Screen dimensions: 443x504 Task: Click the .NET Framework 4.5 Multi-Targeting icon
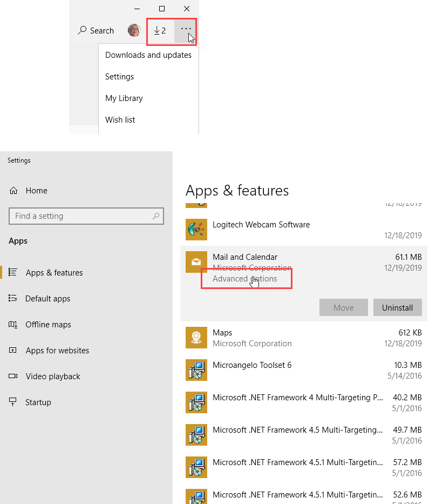point(196,435)
